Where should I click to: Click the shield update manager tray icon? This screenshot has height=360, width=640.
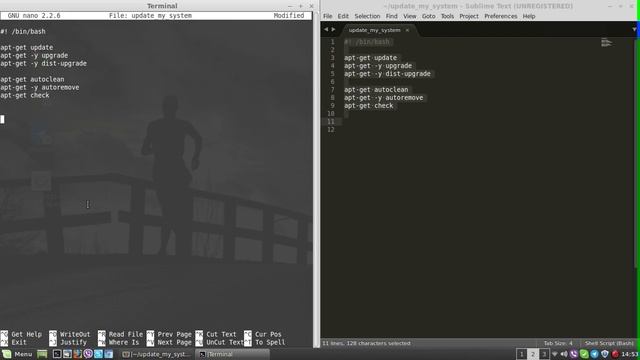pos(604,354)
